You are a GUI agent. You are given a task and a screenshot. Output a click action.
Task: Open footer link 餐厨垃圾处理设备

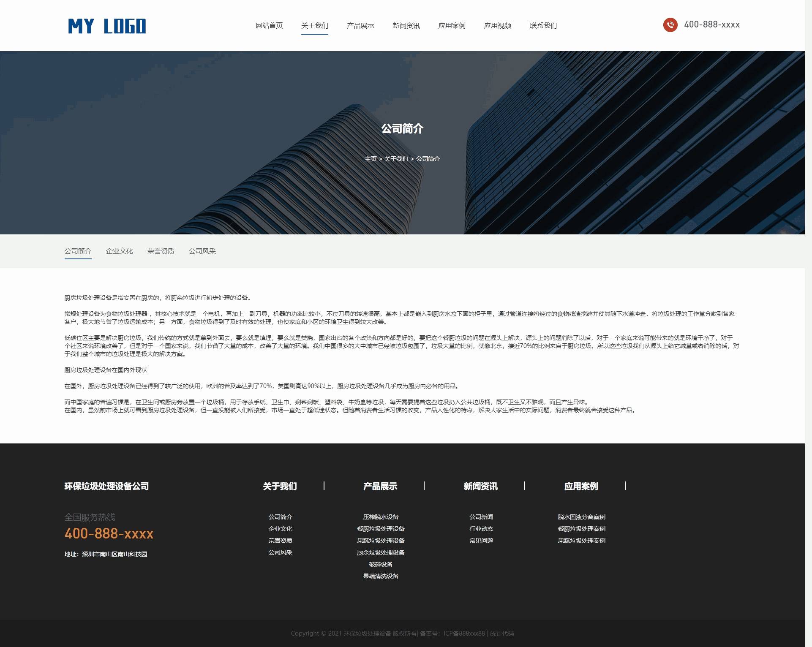point(381,529)
